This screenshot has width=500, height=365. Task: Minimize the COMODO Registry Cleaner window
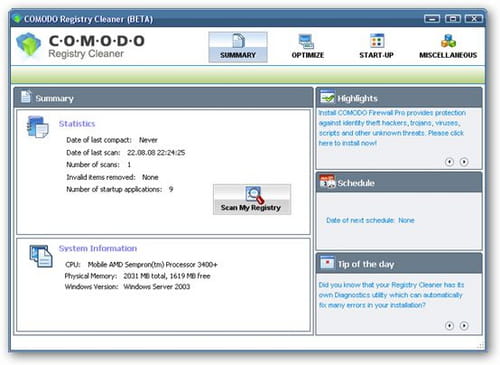click(432, 19)
